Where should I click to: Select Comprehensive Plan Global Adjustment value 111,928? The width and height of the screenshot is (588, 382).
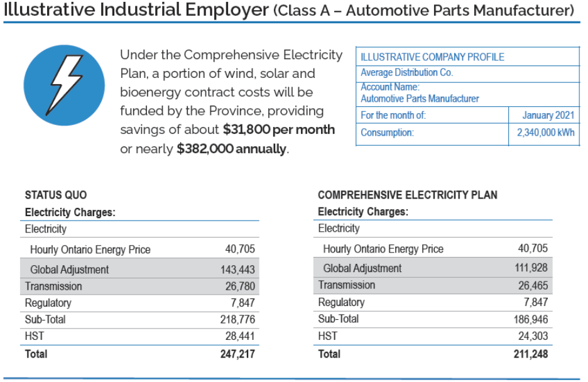[x=531, y=268]
